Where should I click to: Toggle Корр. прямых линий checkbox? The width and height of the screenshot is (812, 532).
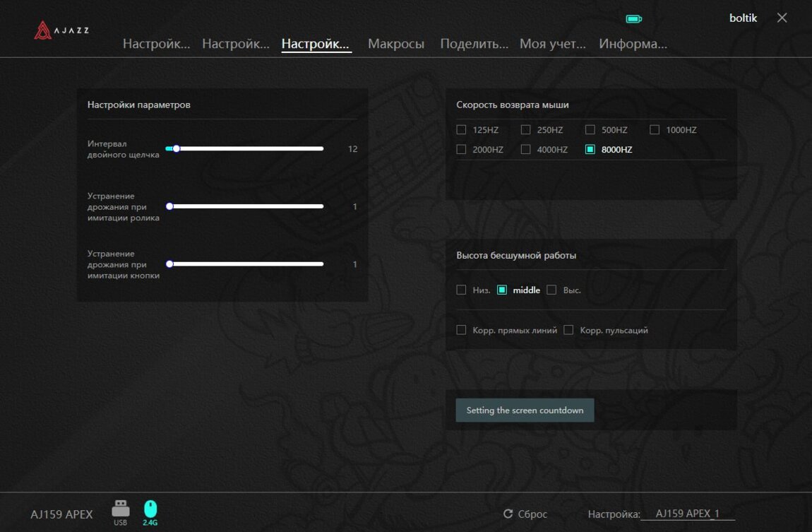point(461,330)
